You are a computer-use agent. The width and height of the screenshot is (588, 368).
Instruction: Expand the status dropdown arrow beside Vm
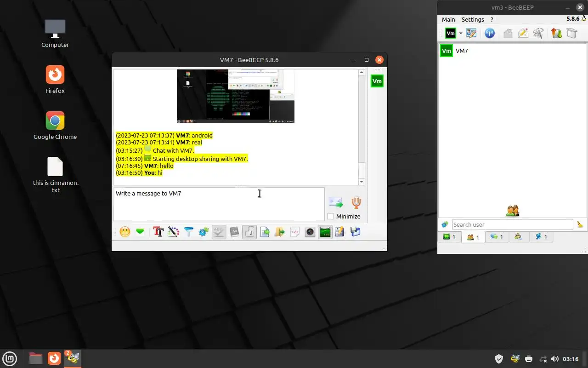460,33
